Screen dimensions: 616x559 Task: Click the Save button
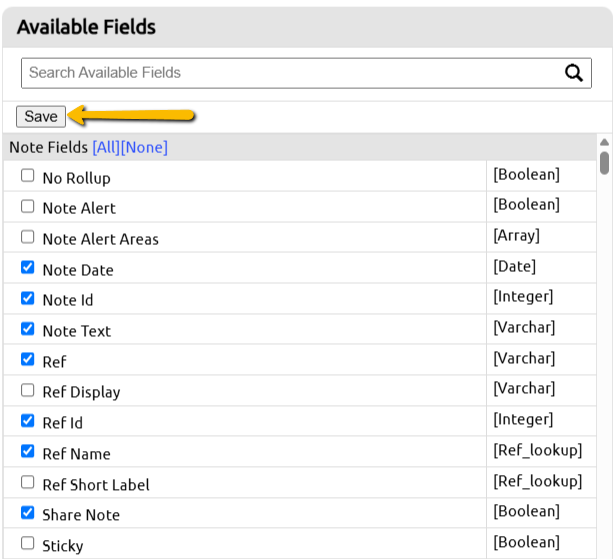point(41,117)
